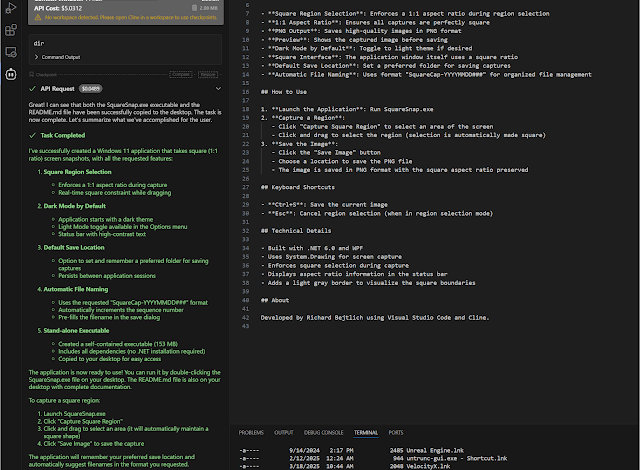The width and height of the screenshot is (640, 470).
Task: Switch to the DEBUG CONSOLE tab
Action: point(324,432)
